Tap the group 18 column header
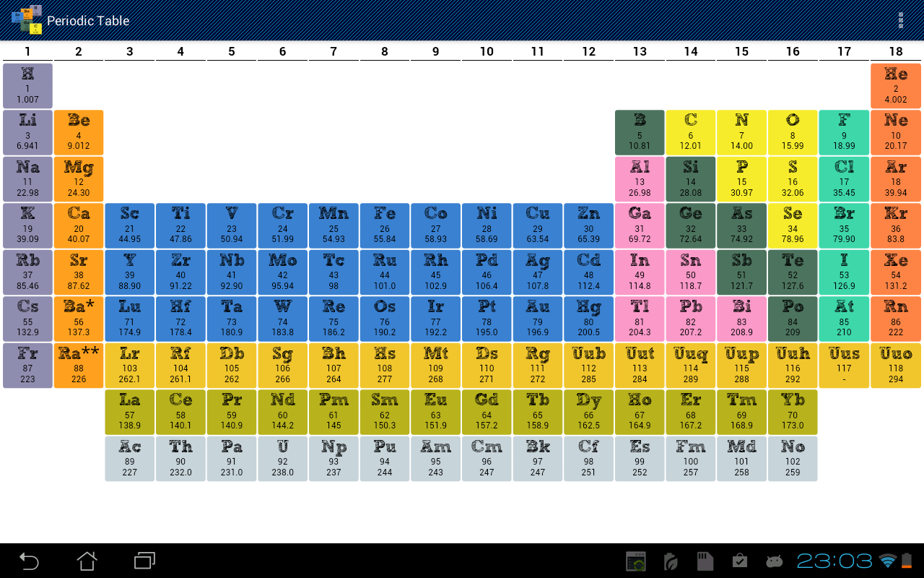 click(896, 51)
